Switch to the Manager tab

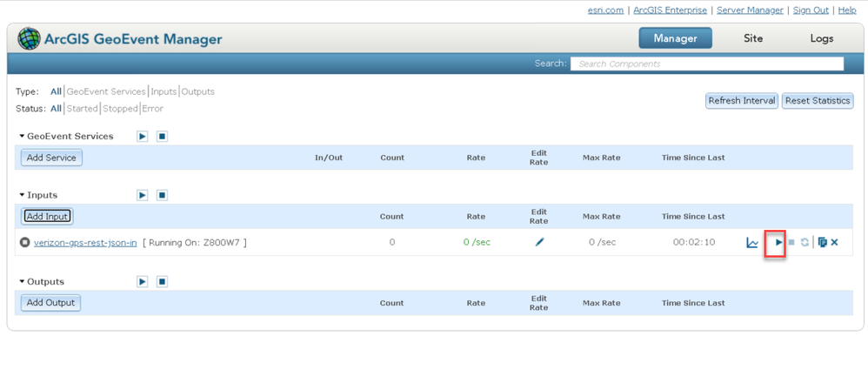click(676, 38)
